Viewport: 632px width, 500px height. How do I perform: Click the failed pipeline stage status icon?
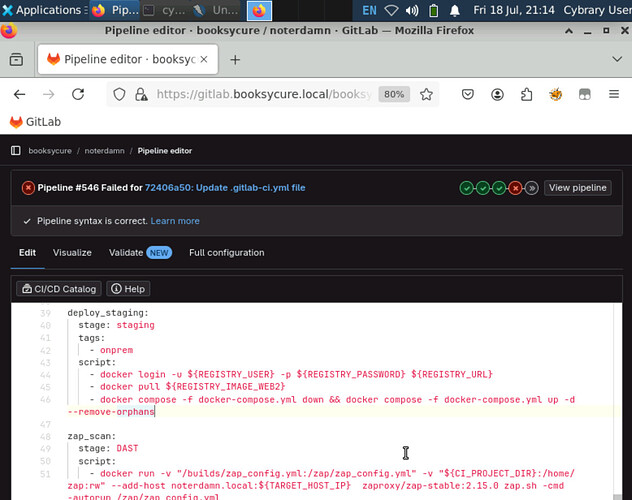click(x=515, y=188)
